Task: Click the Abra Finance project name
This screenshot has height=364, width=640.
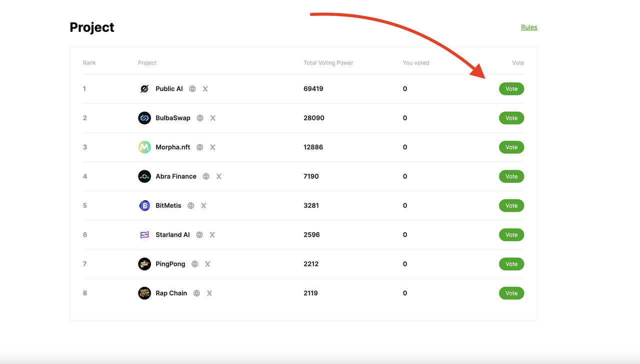Action: [176, 177]
